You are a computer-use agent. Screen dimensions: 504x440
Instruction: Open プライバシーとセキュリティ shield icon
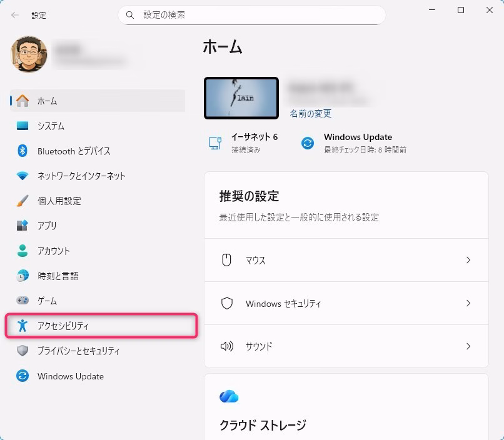coord(23,351)
